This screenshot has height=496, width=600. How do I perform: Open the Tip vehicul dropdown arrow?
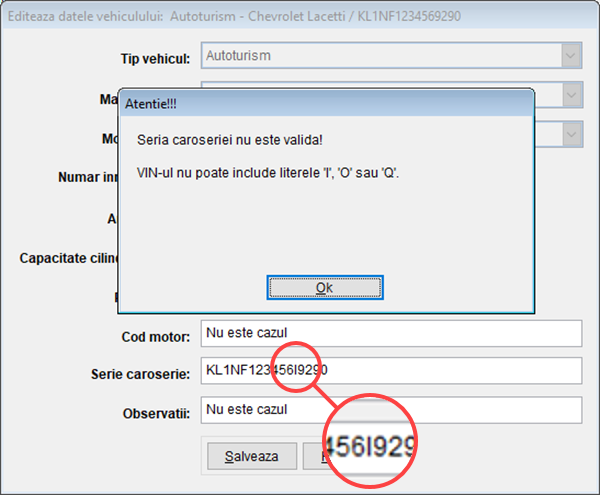click(571, 56)
